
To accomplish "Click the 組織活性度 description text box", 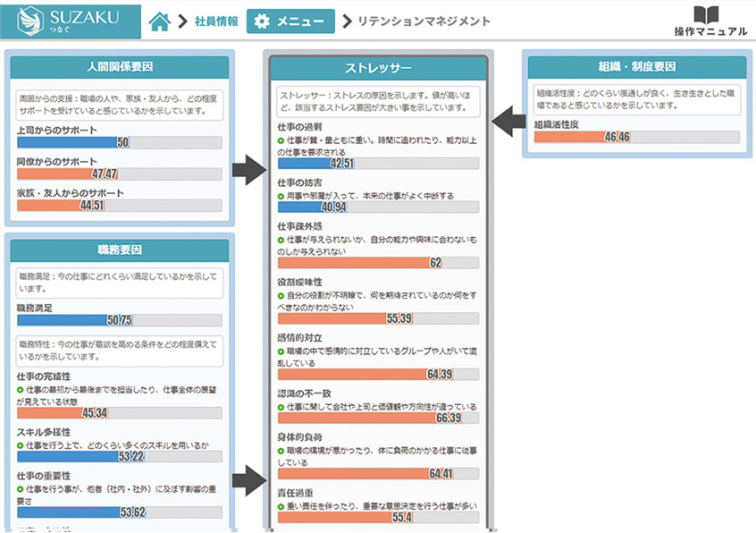I will coord(636,98).
